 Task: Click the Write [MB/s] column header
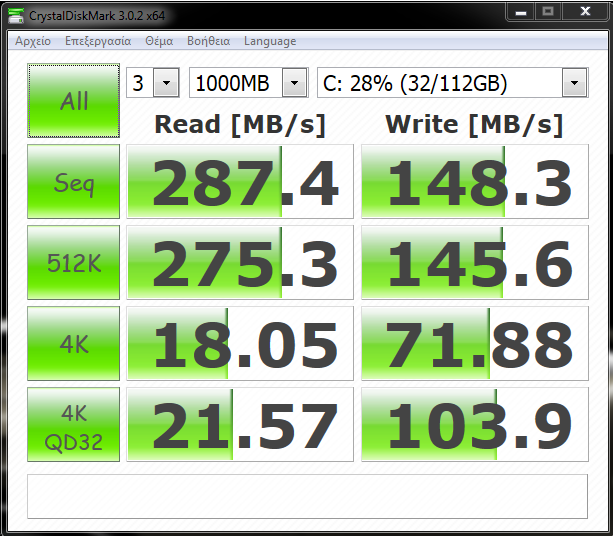click(474, 125)
